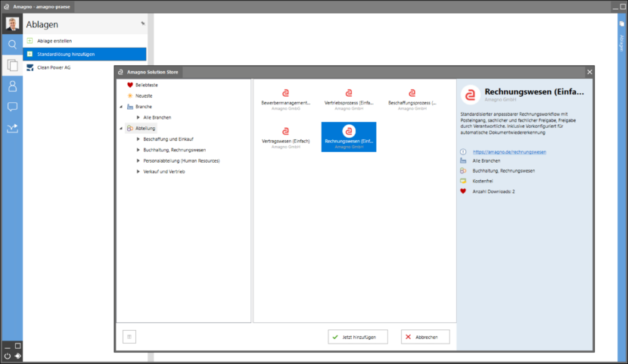Click Buchhaltung, Rechnungswesen in details panel
This screenshot has height=364, width=628.
tap(503, 170)
